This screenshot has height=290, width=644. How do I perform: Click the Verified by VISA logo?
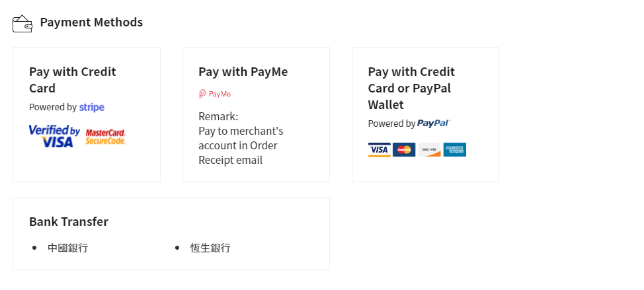tap(54, 136)
